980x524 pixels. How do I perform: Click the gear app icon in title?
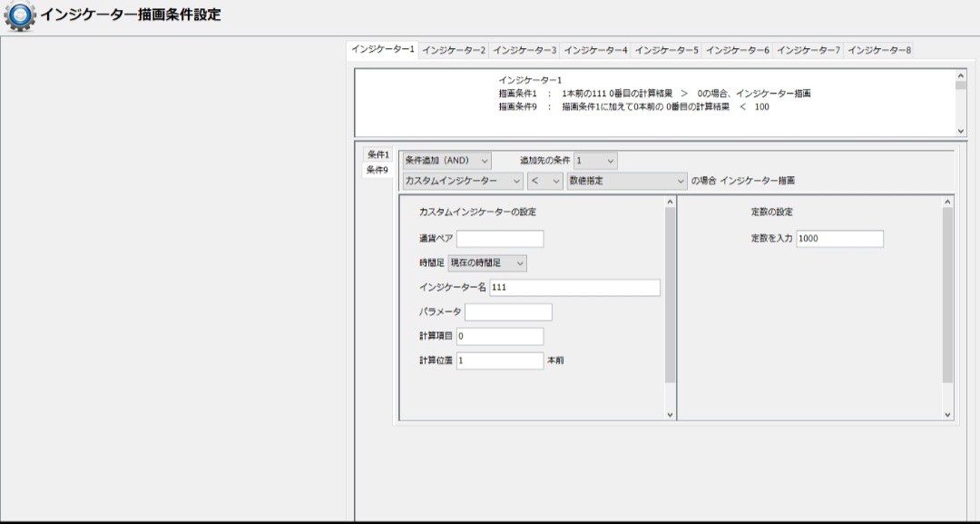coord(20,16)
